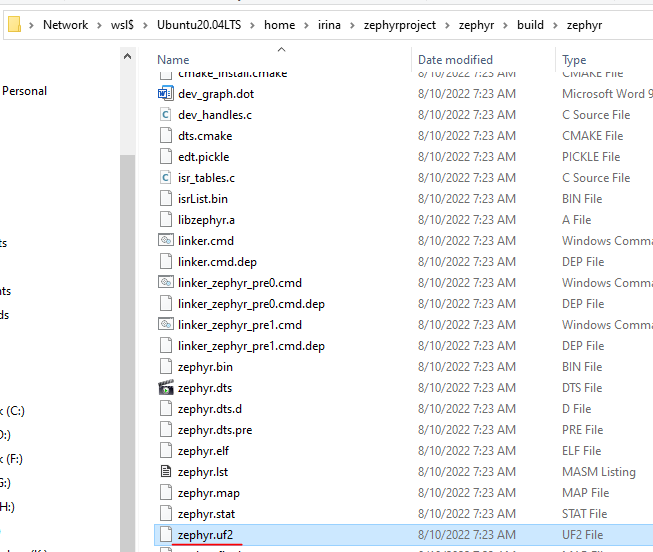This screenshot has width=653, height=552.
Task: Click the Microsoft Word type cell of dev_graph.dot
Action: pos(607,94)
